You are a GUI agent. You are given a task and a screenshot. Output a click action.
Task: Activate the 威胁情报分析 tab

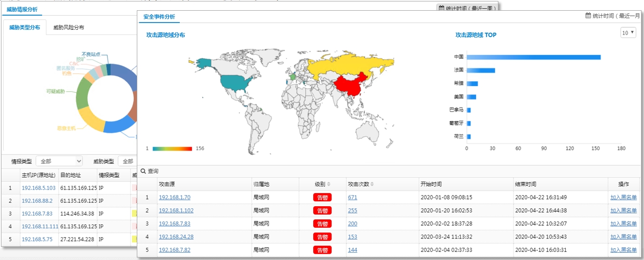pos(21,9)
